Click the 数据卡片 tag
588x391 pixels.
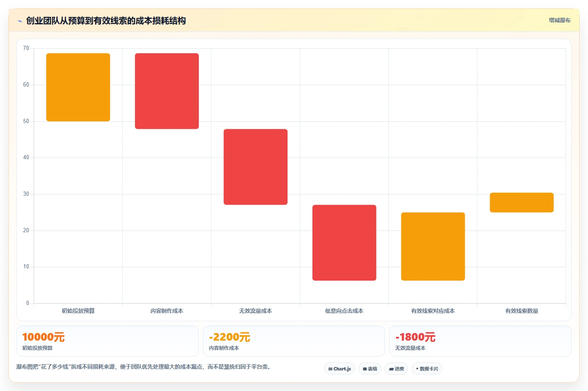coord(427,369)
